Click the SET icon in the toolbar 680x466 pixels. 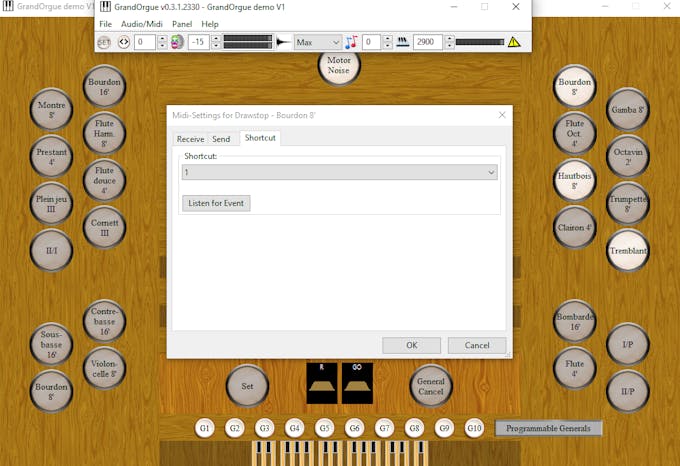coord(104,42)
